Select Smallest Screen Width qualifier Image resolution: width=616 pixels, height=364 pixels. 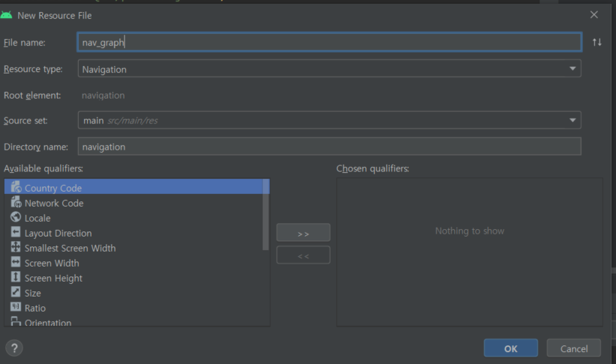coord(133,248)
